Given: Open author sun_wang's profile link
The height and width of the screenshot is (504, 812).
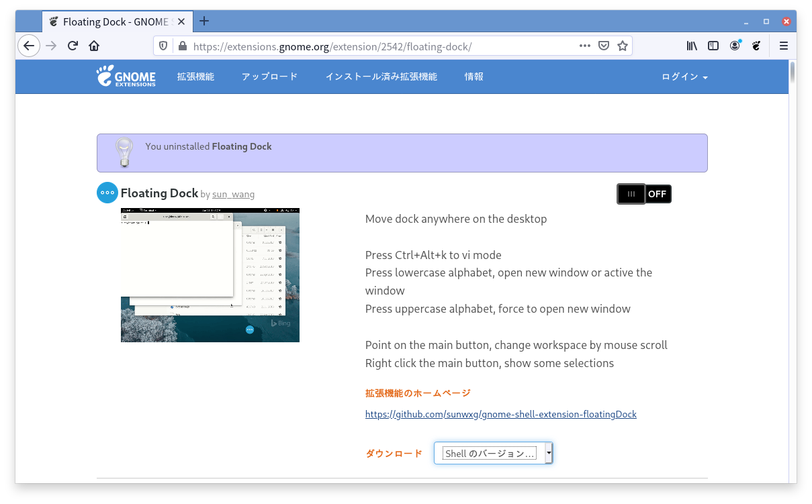Looking at the screenshot, I should (233, 195).
